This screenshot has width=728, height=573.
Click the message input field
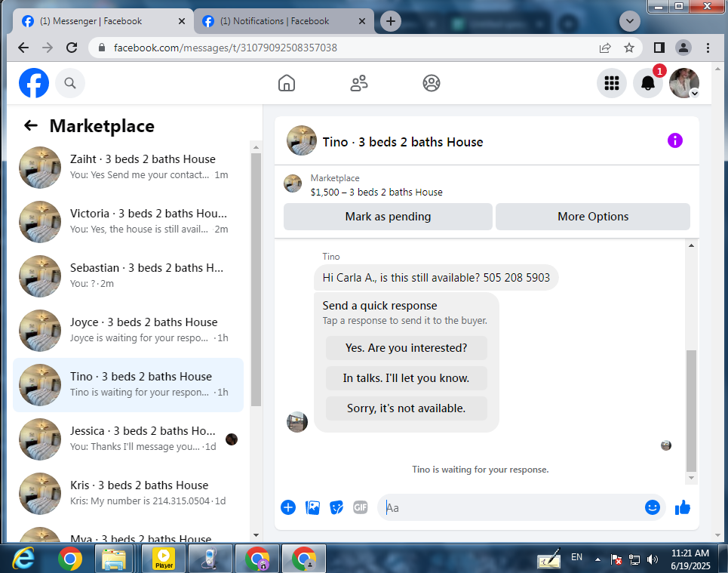point(511,507)
